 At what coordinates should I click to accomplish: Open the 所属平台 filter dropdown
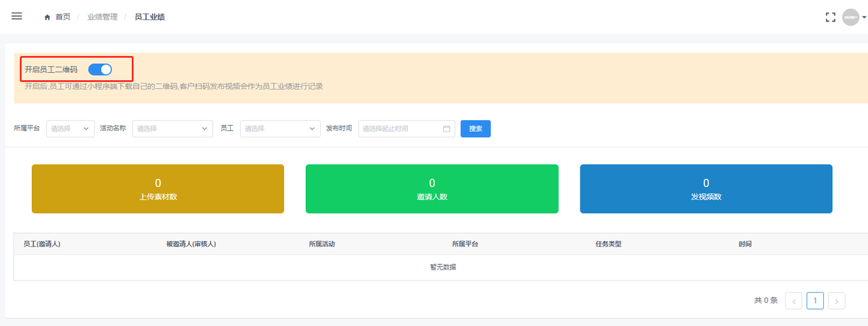[x=71, y=128]
